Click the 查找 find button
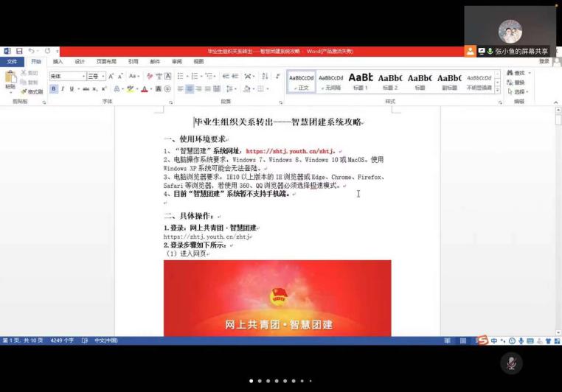This screenshot has width=562, height=392. pyautogui.click(x=516, y=73)
